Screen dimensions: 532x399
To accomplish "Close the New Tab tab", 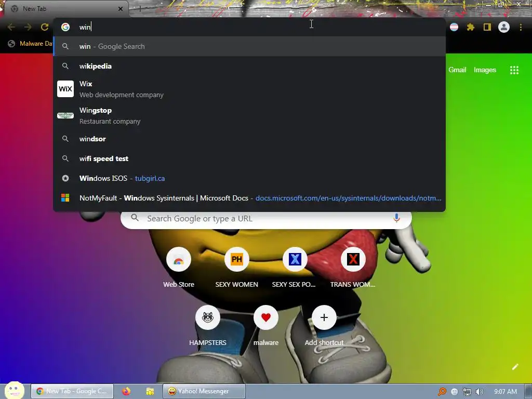I will (121, 9).
